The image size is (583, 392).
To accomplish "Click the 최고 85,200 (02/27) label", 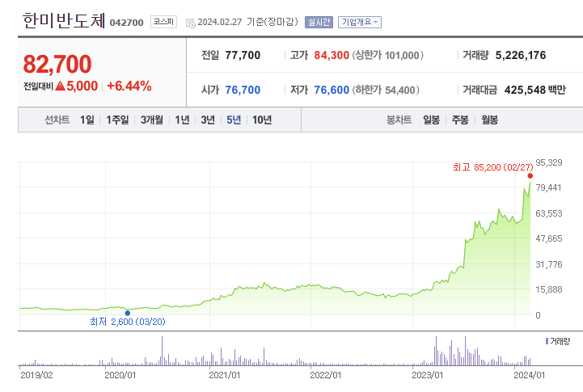I will point(492,167).
